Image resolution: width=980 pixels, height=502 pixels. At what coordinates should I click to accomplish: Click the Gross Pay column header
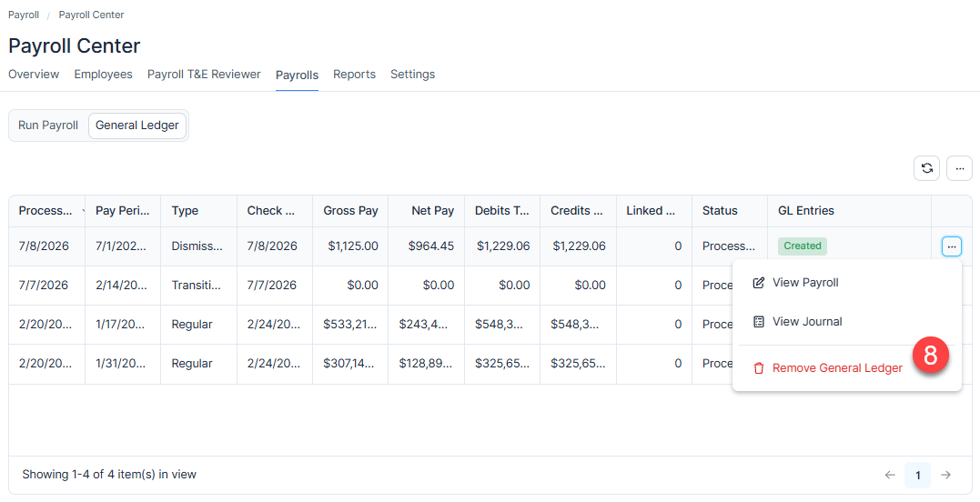[x=350, y=211]
